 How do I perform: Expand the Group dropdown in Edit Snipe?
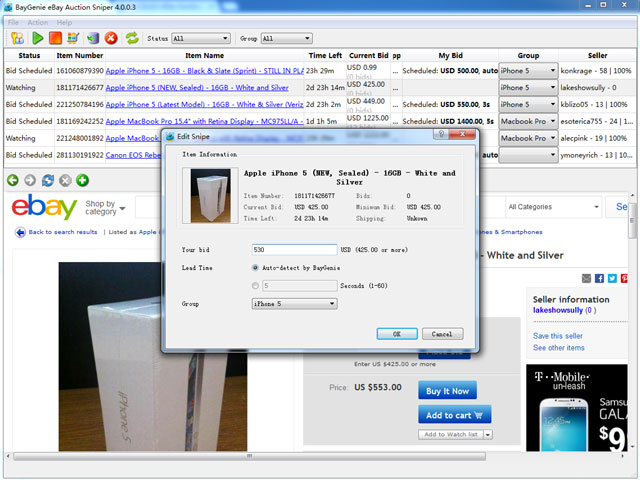tap(331, 303)
